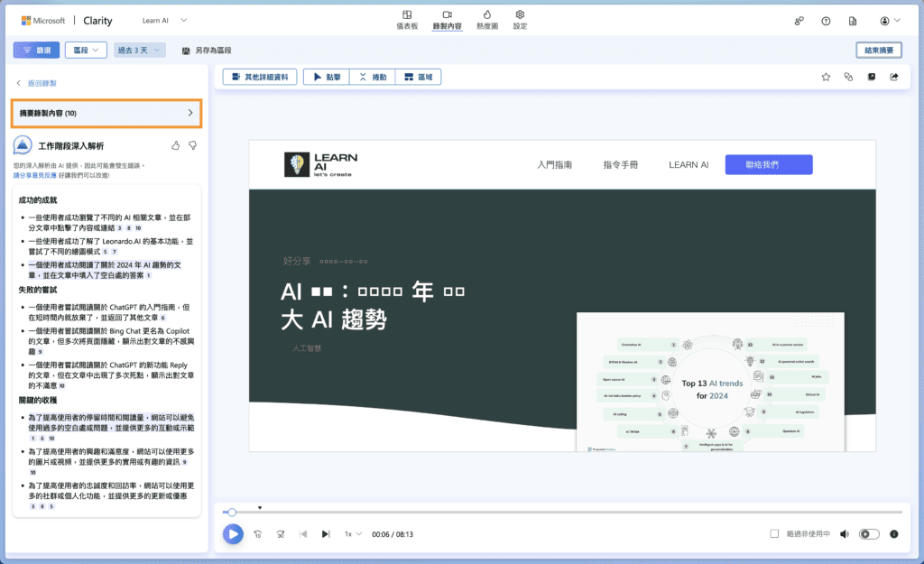
Task: Toggle the 點擊 clicks overlay button
Action: point(326,78)
